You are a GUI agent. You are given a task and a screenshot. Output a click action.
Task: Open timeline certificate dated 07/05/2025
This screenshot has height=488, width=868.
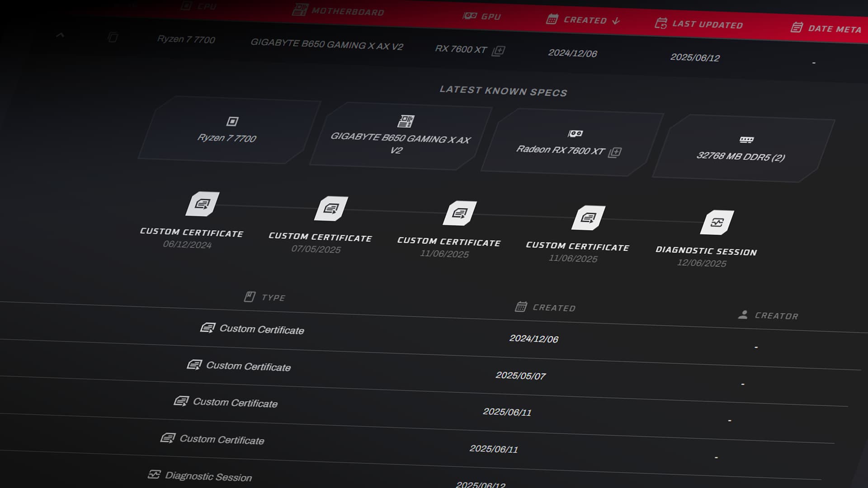pyautogui.click(x=331, y=209)
